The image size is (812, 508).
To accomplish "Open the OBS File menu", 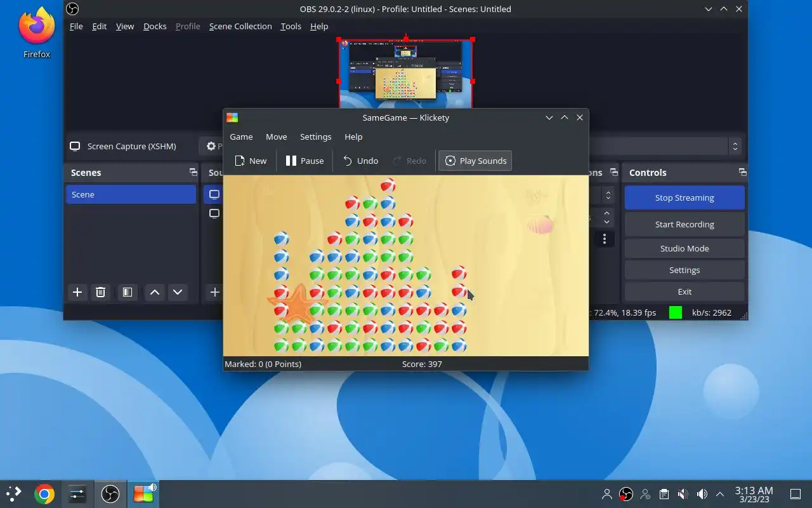I will tap(76, 26).
